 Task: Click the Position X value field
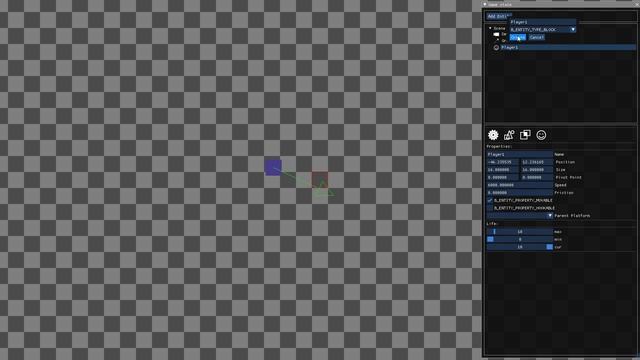point(502,162)
